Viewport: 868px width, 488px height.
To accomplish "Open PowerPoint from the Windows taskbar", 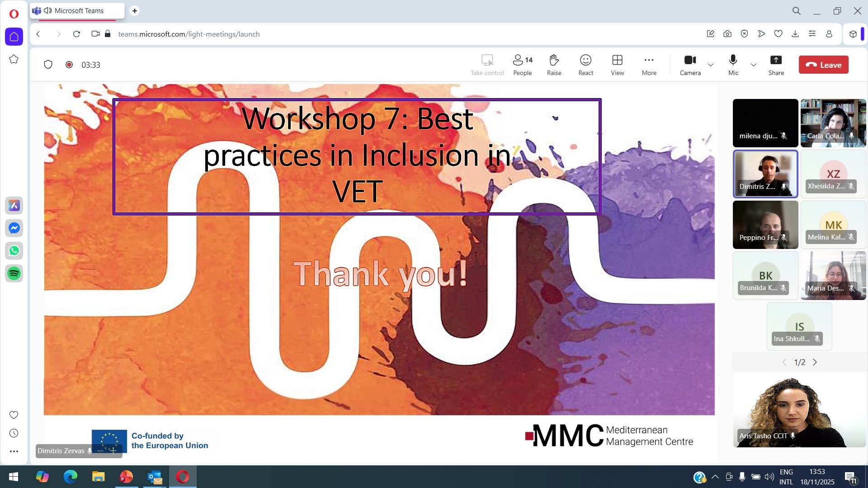I will 126,477.
